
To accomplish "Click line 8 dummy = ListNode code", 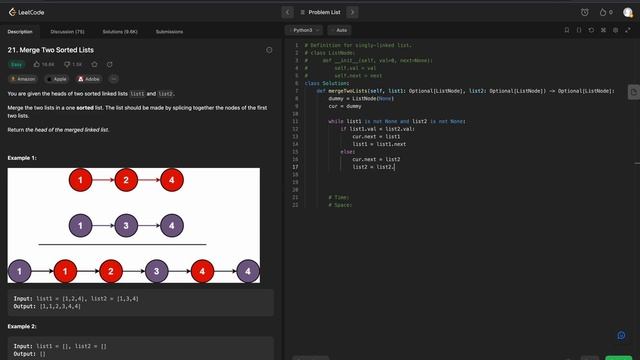I will tap(361, 98).
